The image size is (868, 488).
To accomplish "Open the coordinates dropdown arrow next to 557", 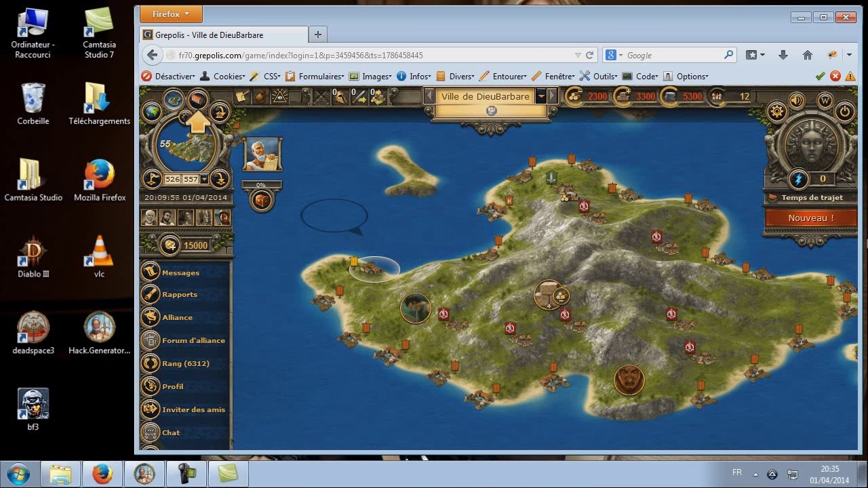I will 203,179.
